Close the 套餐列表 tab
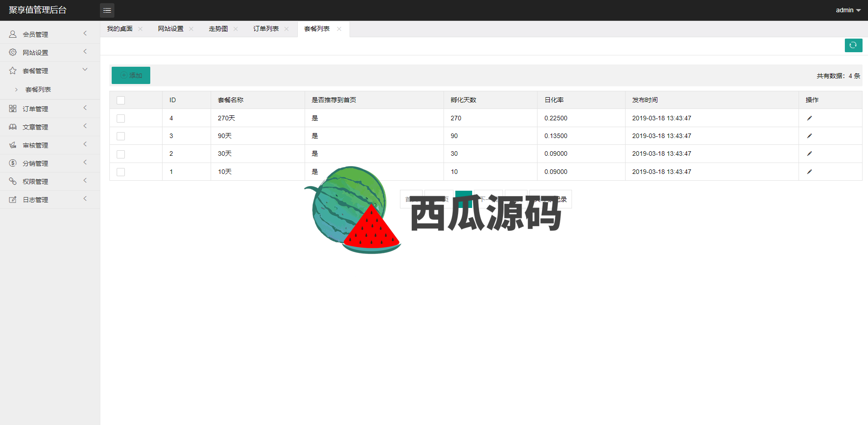This screenshot has width=868, height=425. click(x=339, y=29)
